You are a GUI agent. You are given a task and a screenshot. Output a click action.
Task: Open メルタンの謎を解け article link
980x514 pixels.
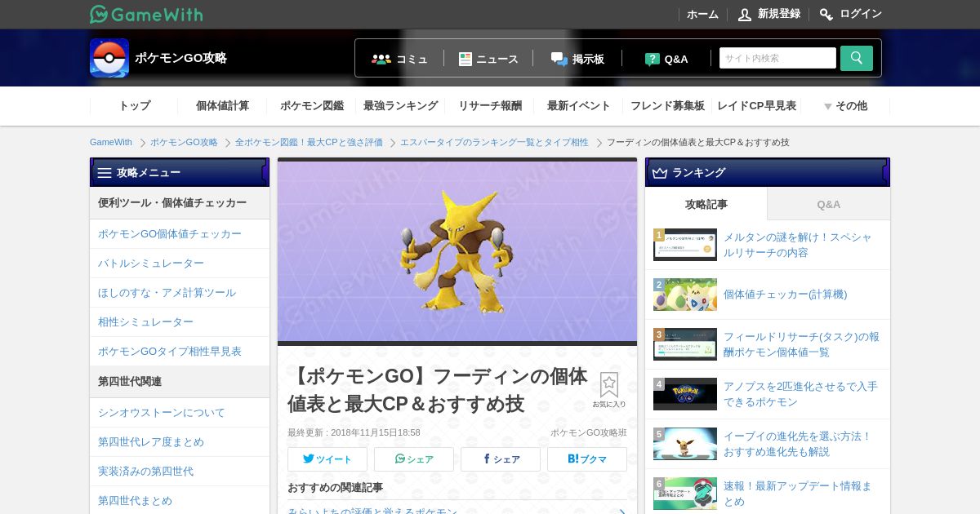click(798, 245)
